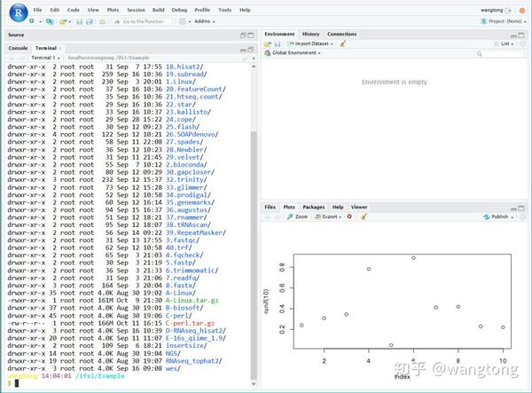Image resolution: width=532 pixels, height=393 pixels.
Task: Switch to the Viewer tab
Action: click(x=359, y=207)
